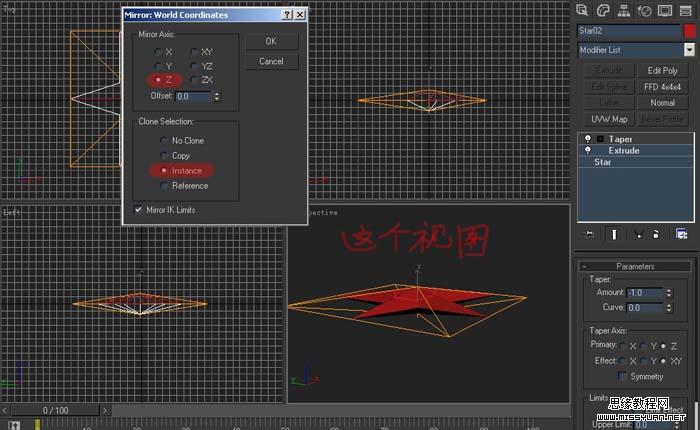Select X mirror axis radio button
The width and height of the screenshot is (700, 430).
click(158, 52)
